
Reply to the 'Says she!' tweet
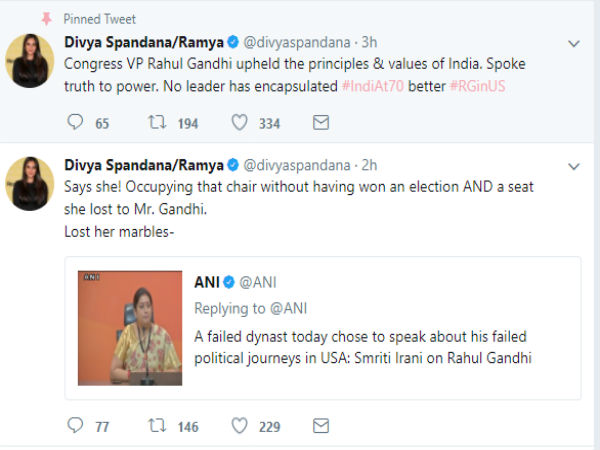coord(74,426)
